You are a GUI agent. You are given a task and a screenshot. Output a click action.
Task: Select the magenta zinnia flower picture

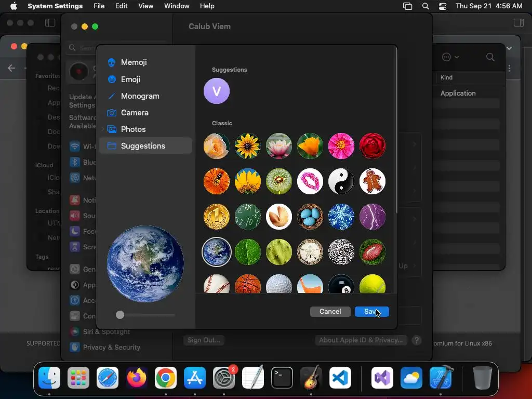tap(341, 146)
